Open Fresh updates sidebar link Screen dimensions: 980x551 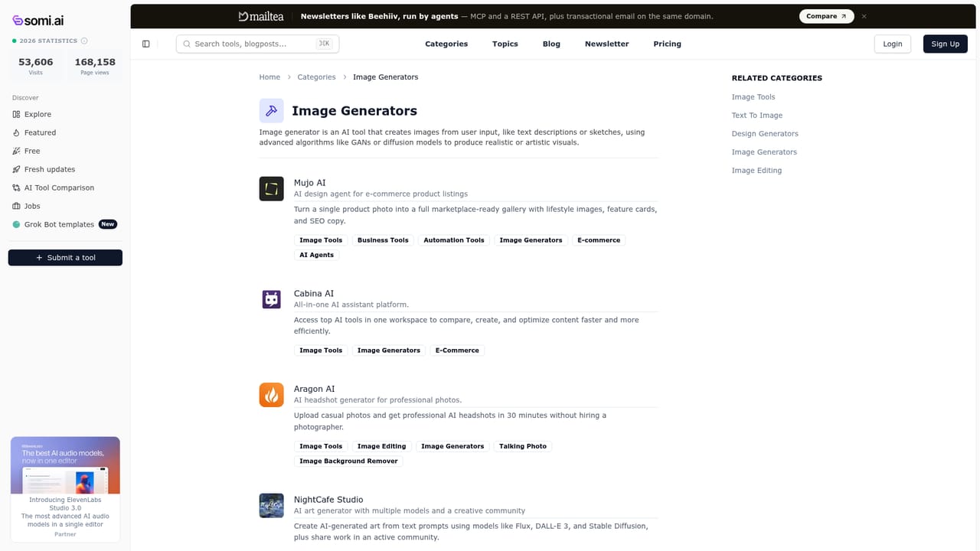pos(50,169)
